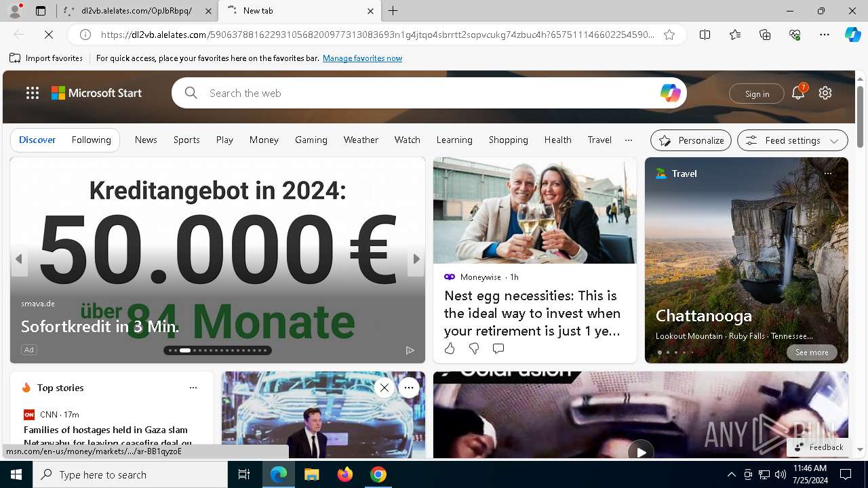Open Chattanooga travel image
Screen dimensions: 868x488
coord(747,260)
